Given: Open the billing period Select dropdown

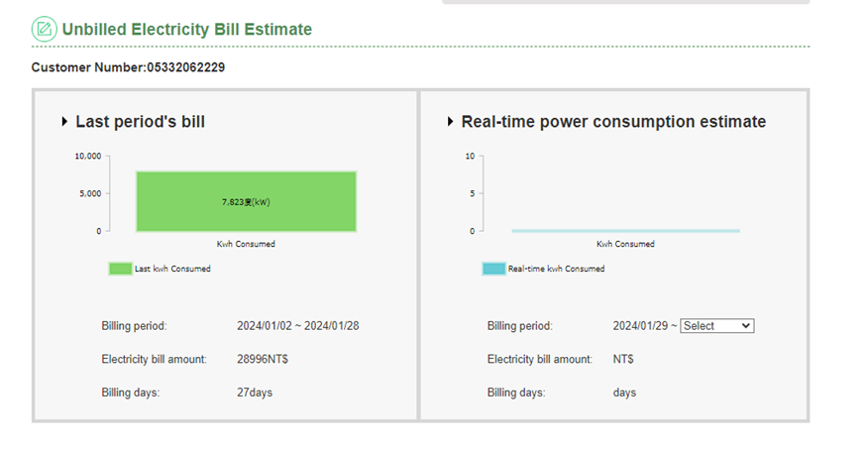Looking at the screenshot, I should (x=716, y=326).
